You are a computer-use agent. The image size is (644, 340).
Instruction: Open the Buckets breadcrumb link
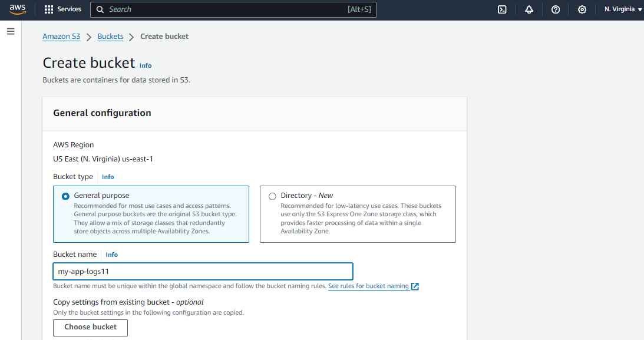pyautogui.click(x=110, y=36)
